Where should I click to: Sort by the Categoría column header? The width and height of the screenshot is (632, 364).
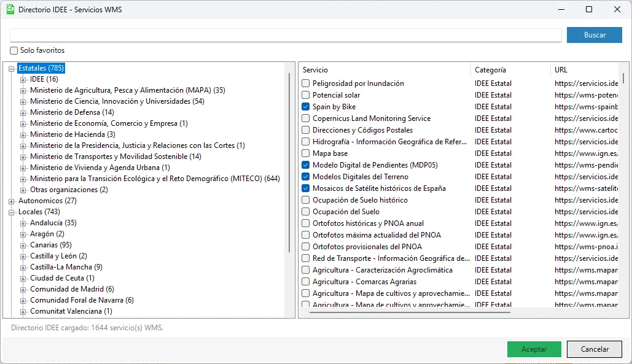click(510, 69)
